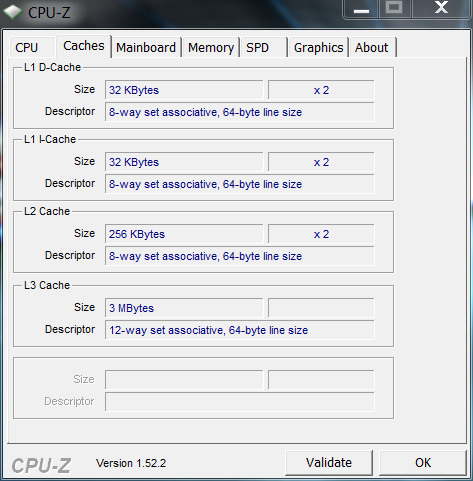Click L1 D-Cache x 2 count field
The width and height of the screenshot is (473, 481).
tap(321, 90)
